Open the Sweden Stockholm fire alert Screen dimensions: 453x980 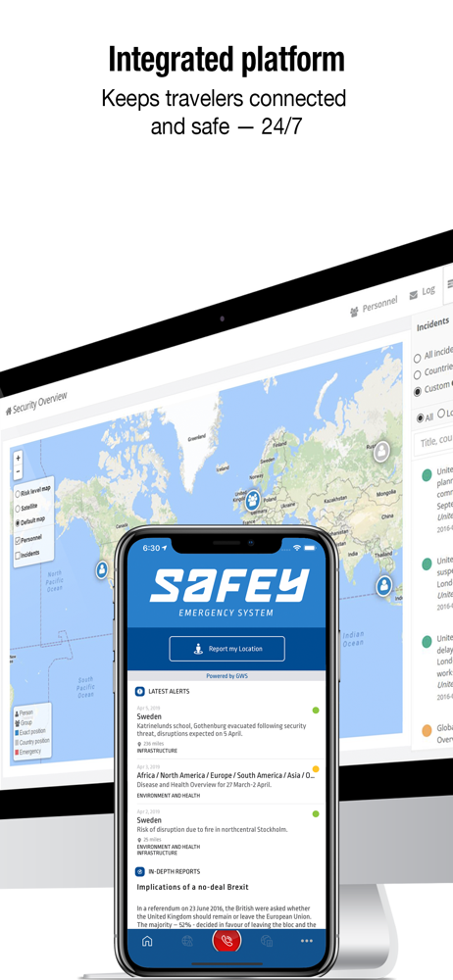[x=226, y=832]
